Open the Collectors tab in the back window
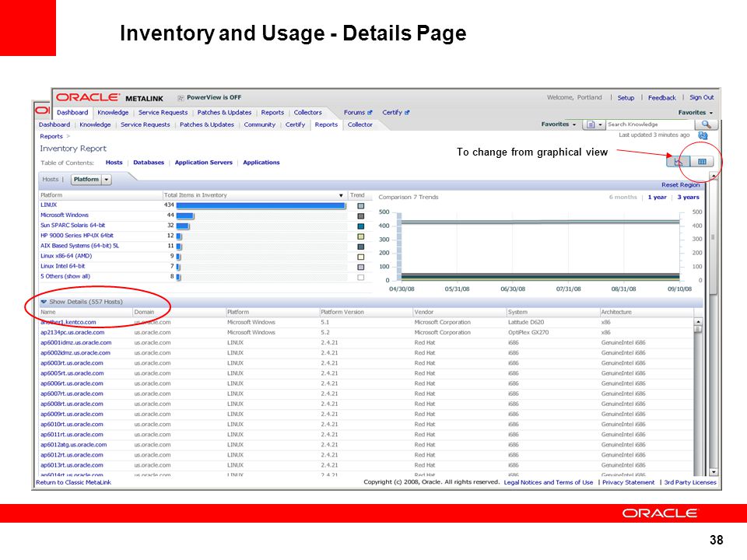This screenshot has height=560, width=747. click(x=308, y=112)
